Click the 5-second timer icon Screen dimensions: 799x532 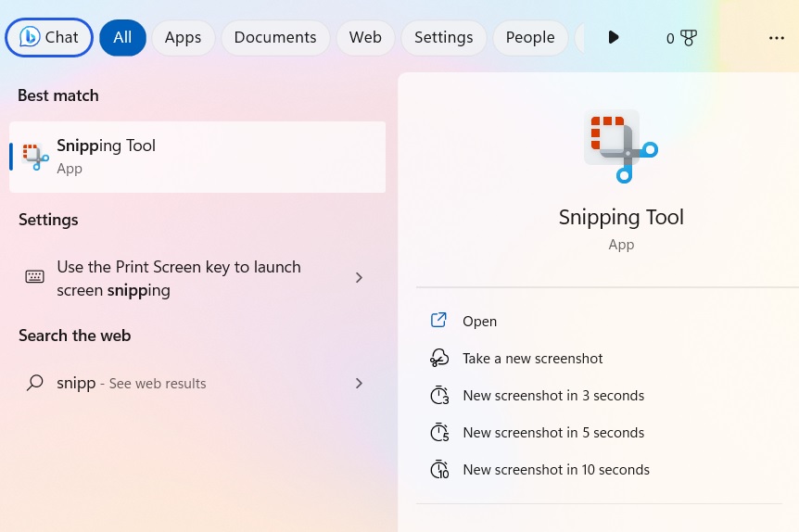(x=439, y=432)
